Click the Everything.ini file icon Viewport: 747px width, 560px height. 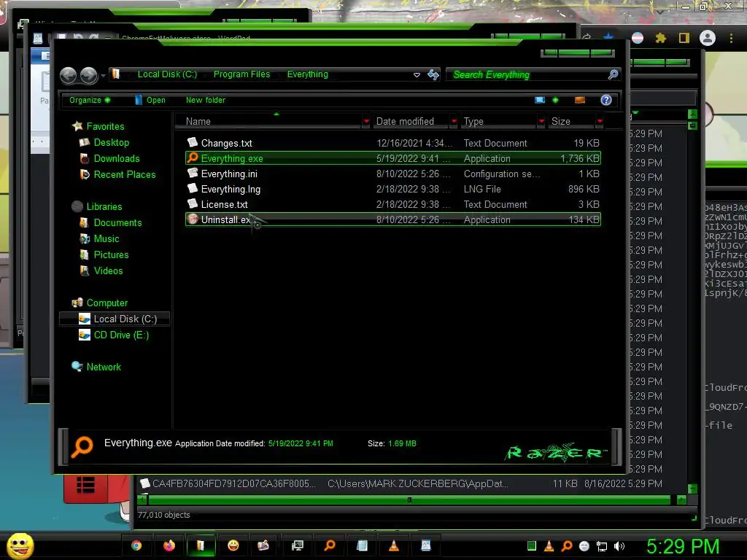click(x=193, y=174)
